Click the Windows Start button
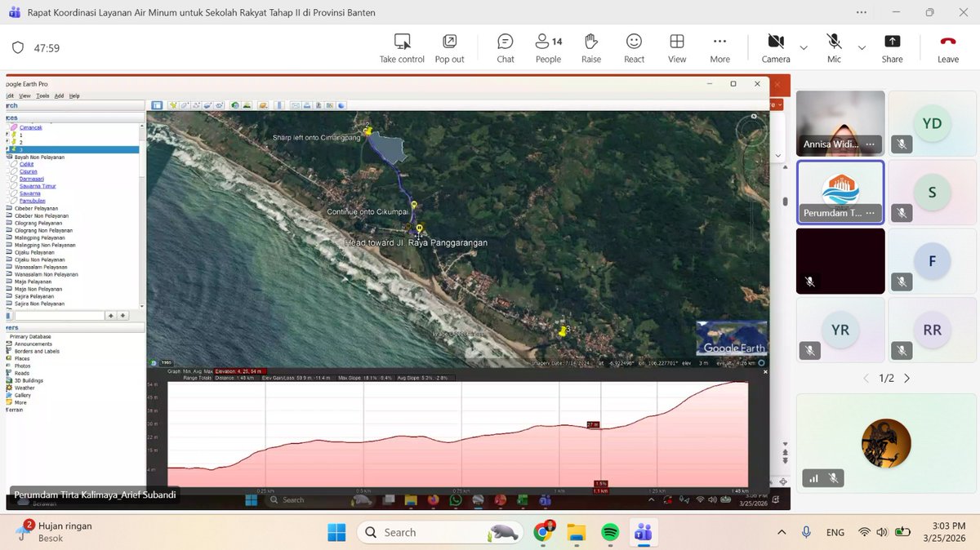The image size is (980, 550). coord(336,533)
